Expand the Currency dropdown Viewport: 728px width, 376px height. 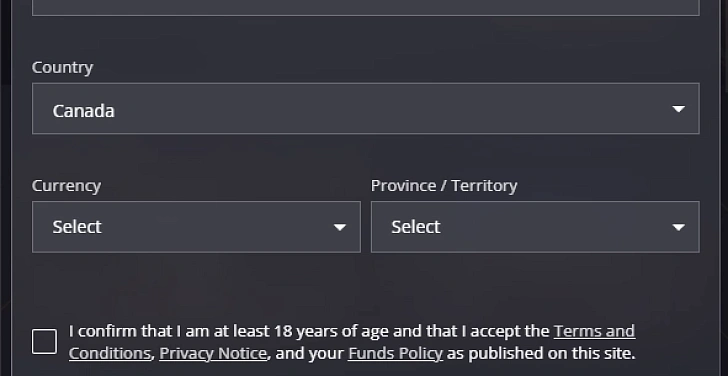coord(196,227)
